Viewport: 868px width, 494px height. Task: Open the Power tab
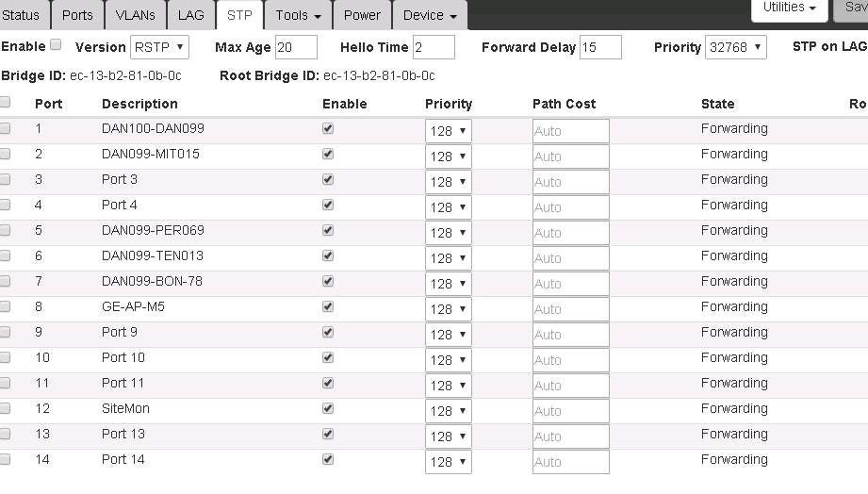362,15
